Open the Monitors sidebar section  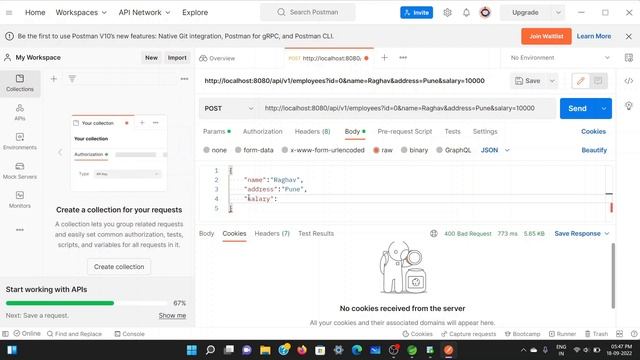pos(20,200)
